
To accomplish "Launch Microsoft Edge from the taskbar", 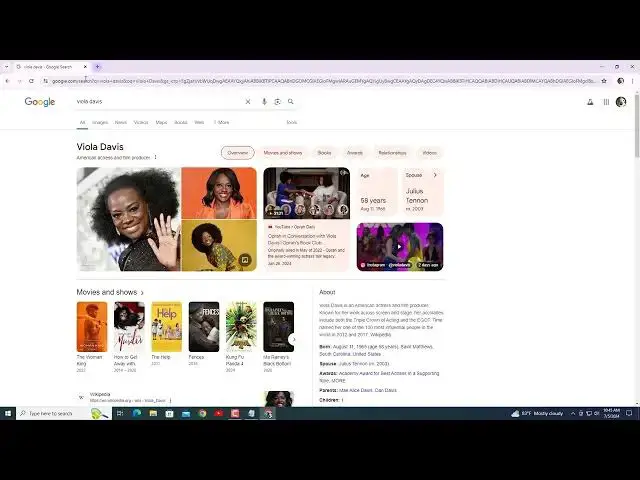I will pos(137,413).
